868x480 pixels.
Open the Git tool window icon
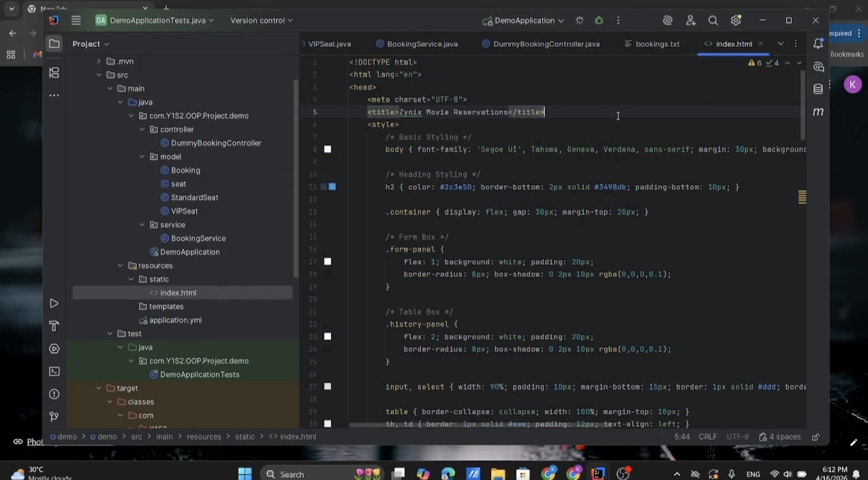coord(54,416)
